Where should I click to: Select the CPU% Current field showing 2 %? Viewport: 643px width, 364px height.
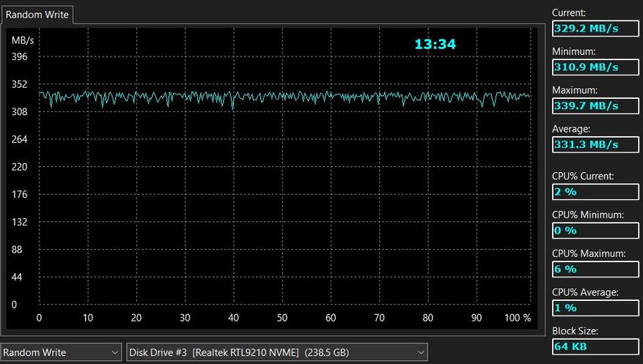coord(595,192)
